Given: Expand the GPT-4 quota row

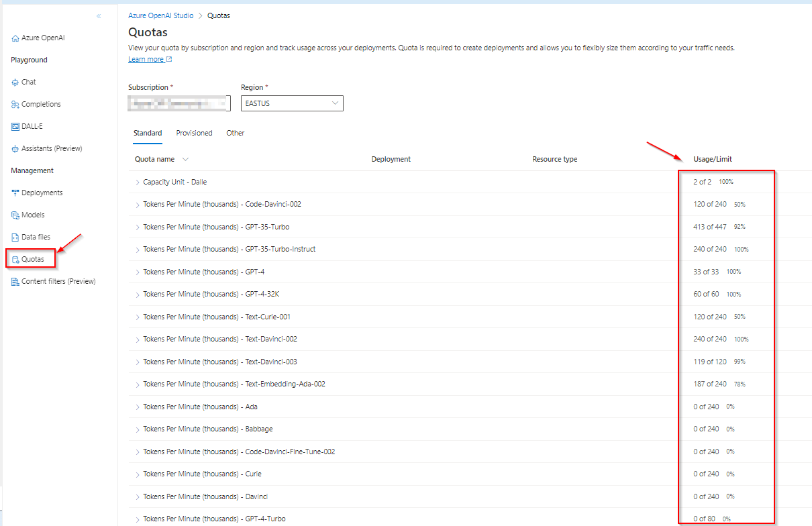Looking at the screenshot, I should click(x=138, y=272).
